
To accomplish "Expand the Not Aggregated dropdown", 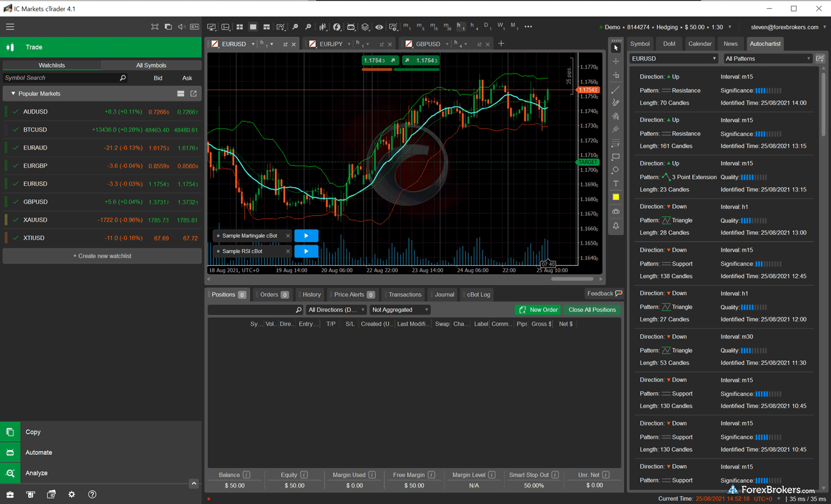I will (x=400, y=309).
